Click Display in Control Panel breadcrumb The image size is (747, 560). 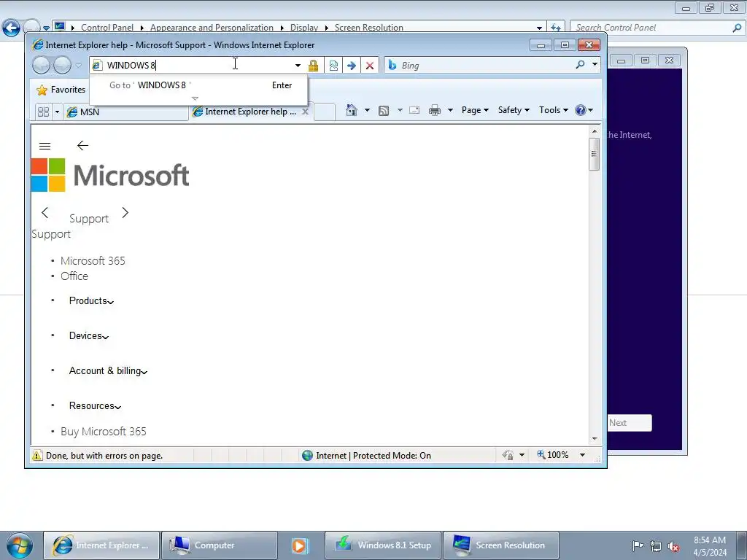tap(304, 28)
